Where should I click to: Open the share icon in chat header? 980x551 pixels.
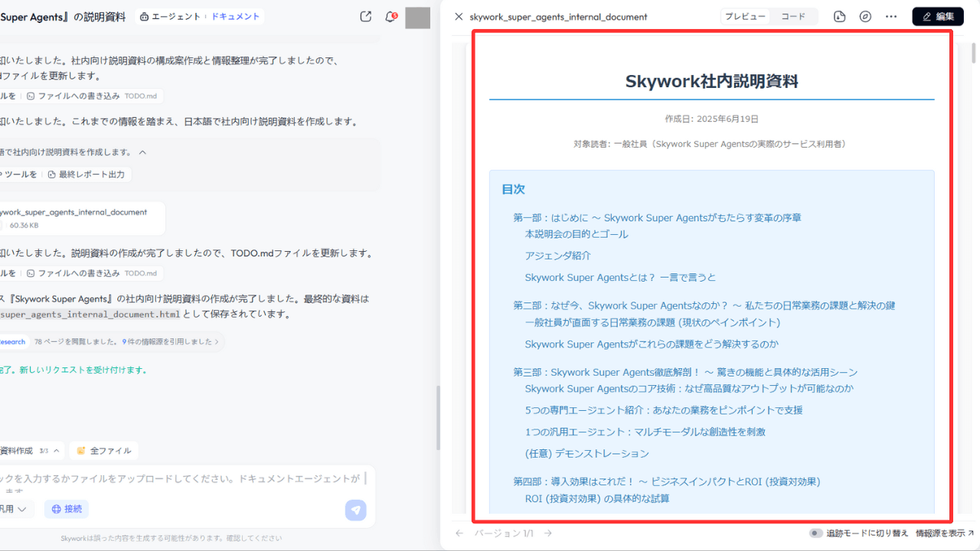(366, 17)
